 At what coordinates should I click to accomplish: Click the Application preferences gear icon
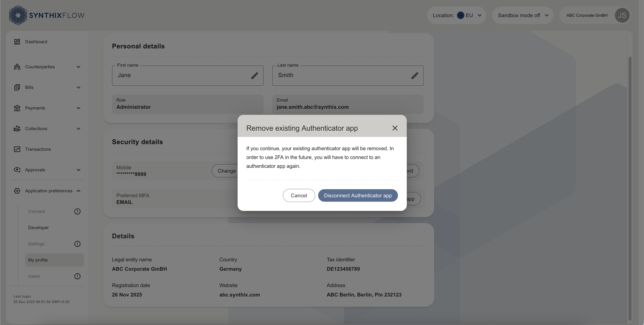coord(17,191)
